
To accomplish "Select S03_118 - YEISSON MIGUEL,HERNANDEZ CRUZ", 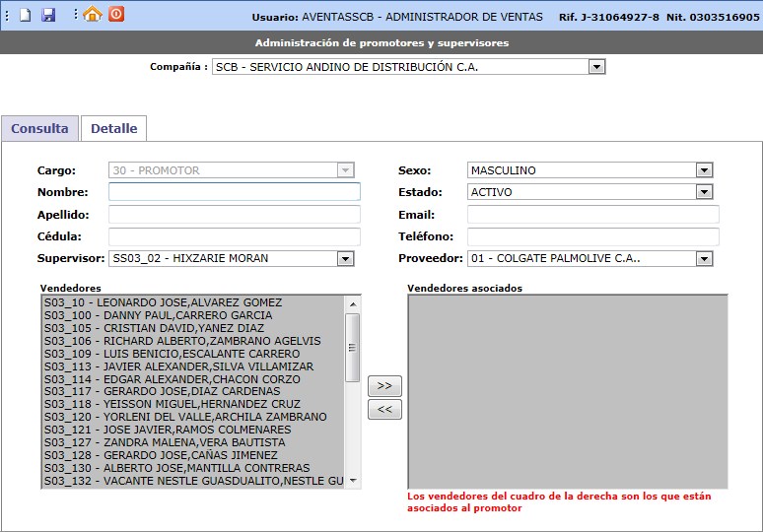I will 193,404.
